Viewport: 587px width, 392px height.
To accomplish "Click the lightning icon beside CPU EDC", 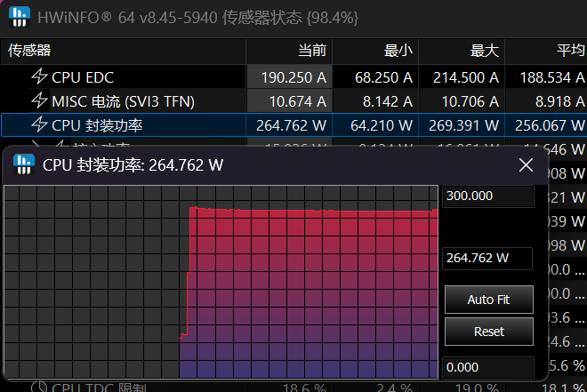I will [x=39, y=76].
